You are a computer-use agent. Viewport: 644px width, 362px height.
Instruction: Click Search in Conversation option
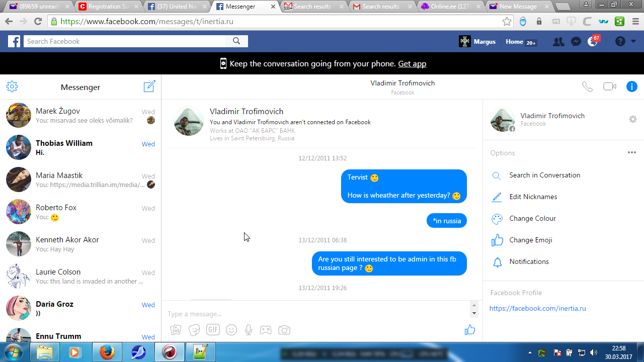coord(544,175)
